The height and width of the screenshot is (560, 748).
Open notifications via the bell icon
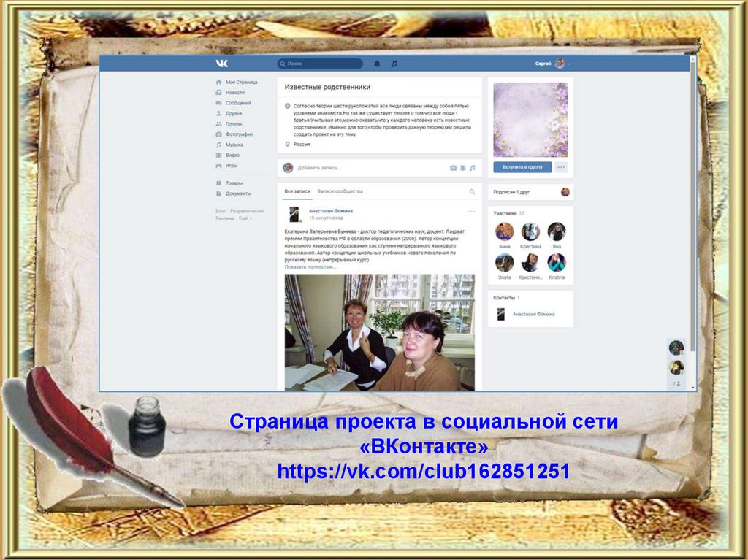pos(378,63)
